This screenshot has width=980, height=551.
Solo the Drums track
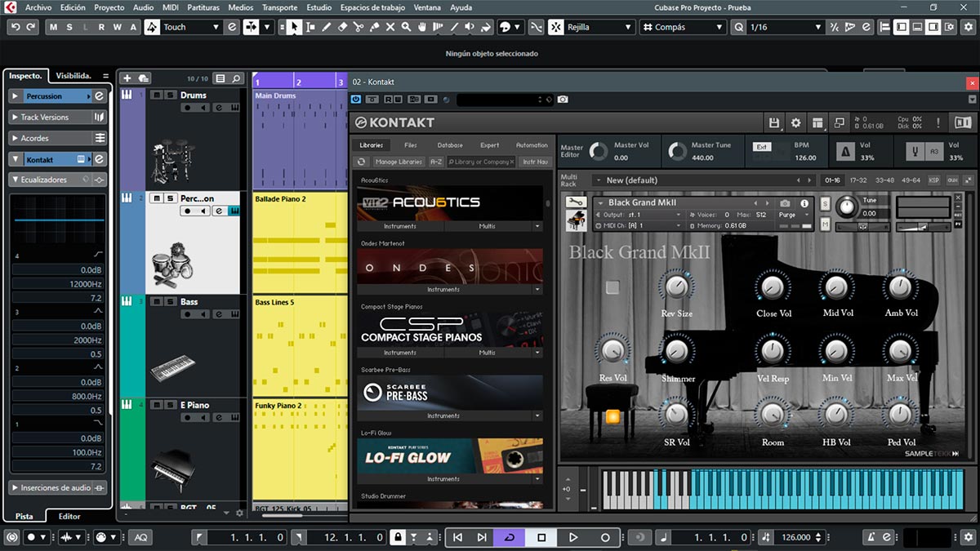(x=170, y=95)
